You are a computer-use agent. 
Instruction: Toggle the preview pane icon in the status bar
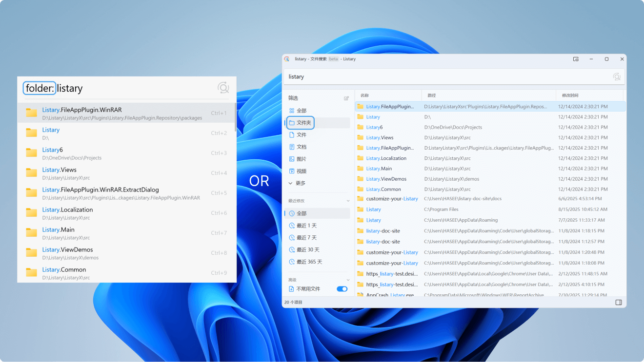[x=619, y=303]
